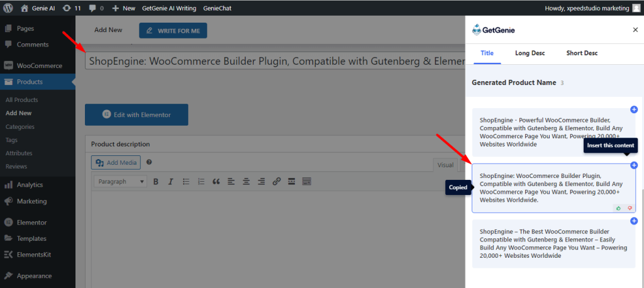Insert the 'ShopEngine: WooCommerce Builder Plugin' plus icon
Image resolution: width=644 pixels, height=288 pixels.
click(634, 165)
